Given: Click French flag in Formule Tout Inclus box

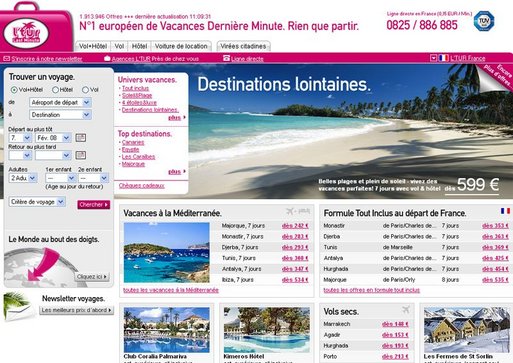Looking at the screenshot, I should coord(505,211).
